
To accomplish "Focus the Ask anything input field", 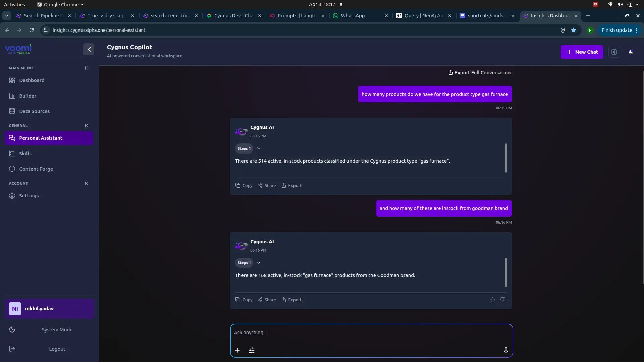I will tap(371, 333).
